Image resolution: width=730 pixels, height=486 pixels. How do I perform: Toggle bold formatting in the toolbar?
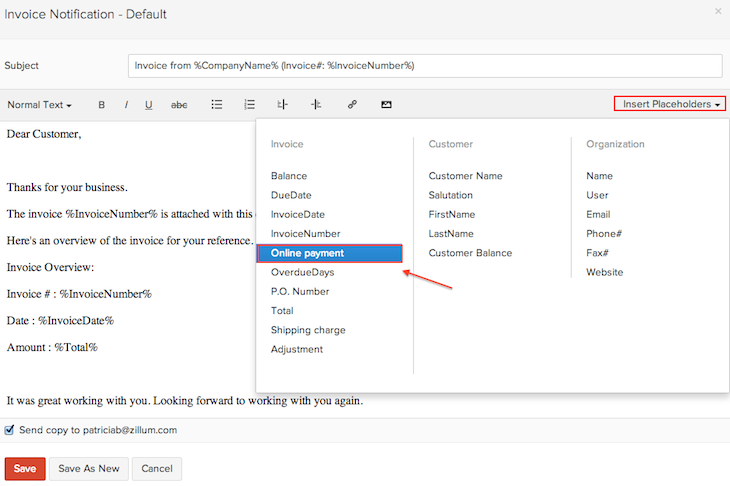(101, 105)
